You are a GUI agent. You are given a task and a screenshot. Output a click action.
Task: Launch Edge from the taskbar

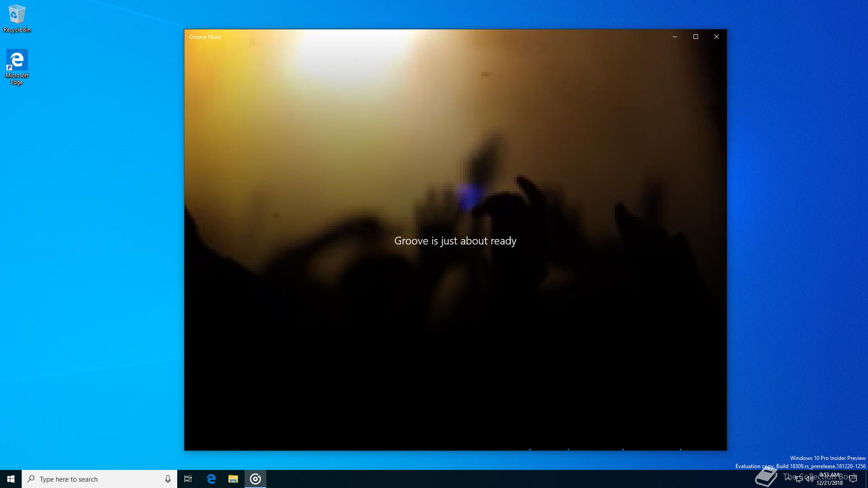point(211,479)
